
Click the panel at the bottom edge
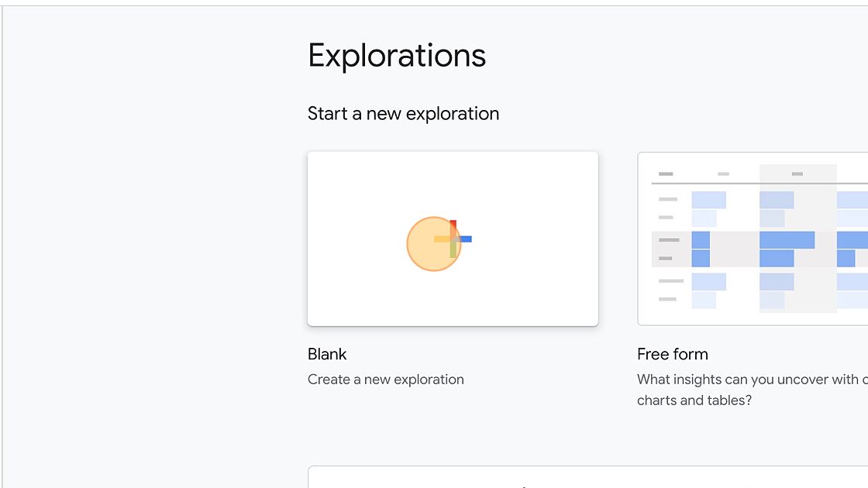[x=587, y=477]
